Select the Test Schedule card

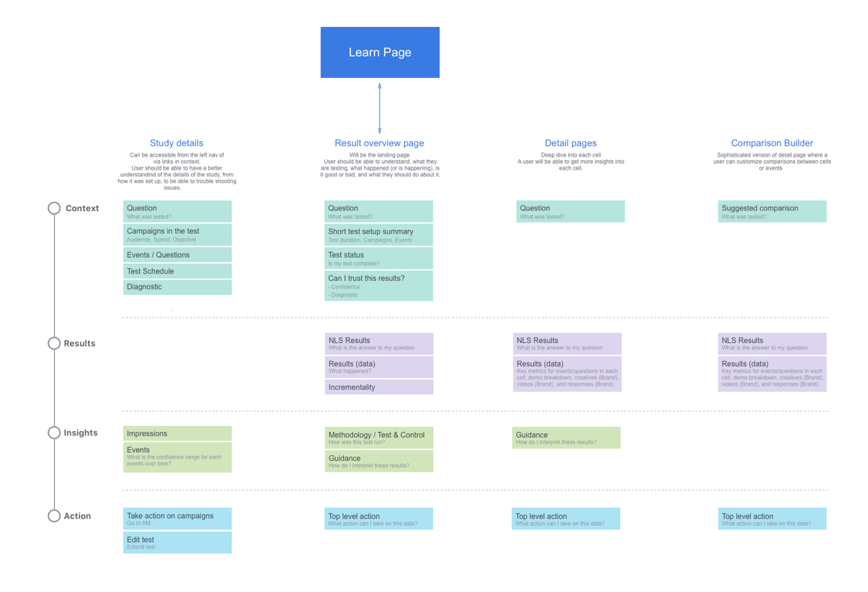(x=177, y=270)
